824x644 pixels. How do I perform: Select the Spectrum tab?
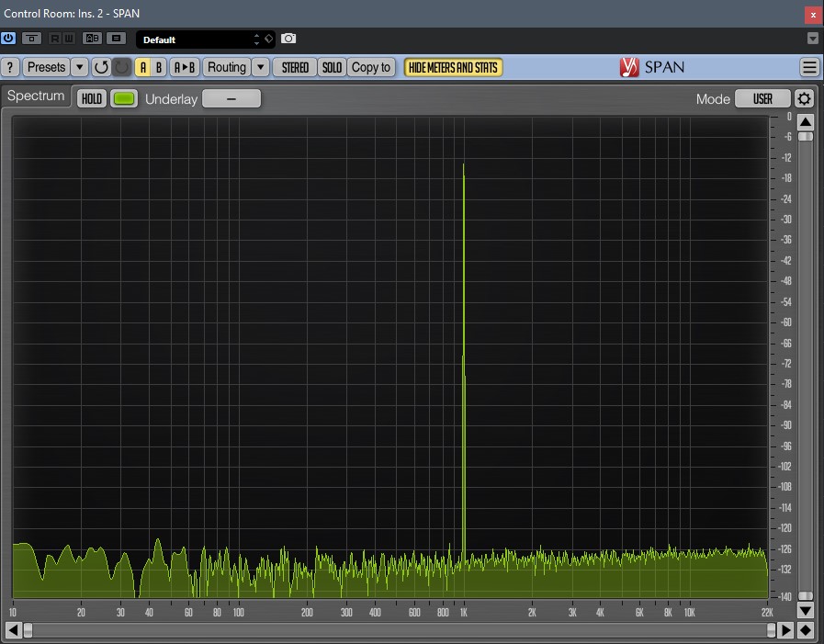[x=36, y=96]
